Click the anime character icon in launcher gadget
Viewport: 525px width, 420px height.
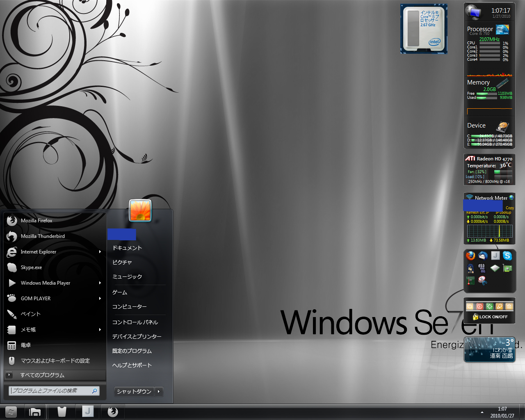[x=470, y=268]
